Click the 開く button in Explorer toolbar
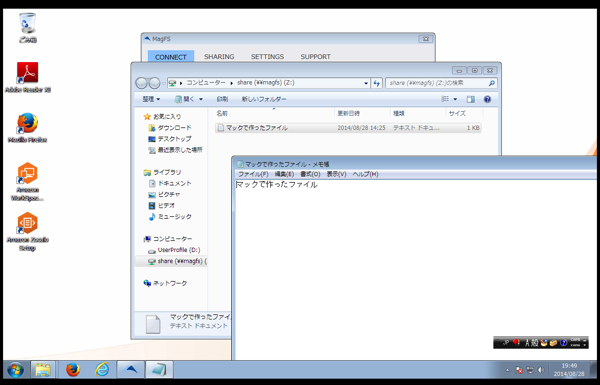600x385 pixels. (x=185, y=99)
